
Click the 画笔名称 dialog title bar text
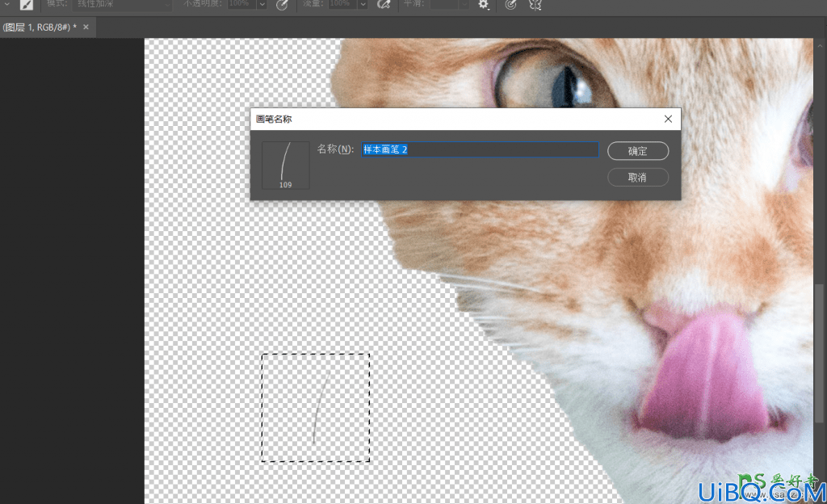274,120
